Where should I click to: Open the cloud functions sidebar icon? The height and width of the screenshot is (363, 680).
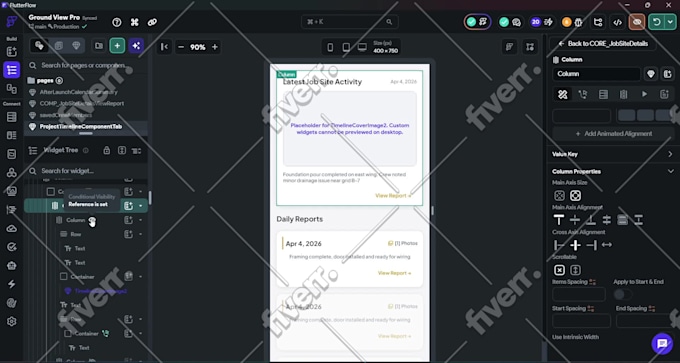[x=12, y=229]
